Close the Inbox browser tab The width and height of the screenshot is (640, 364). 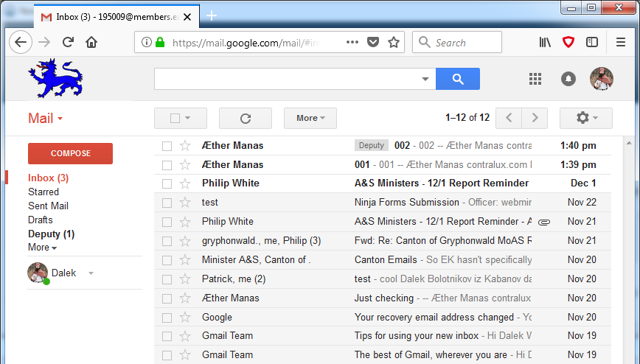pyautogui.click(x=187, y=17)
